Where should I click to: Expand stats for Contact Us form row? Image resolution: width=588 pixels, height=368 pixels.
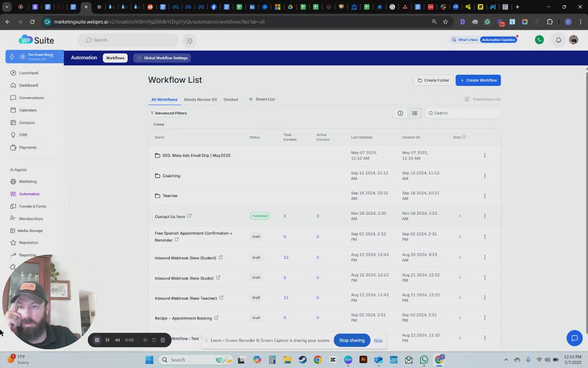coord(460,216)
